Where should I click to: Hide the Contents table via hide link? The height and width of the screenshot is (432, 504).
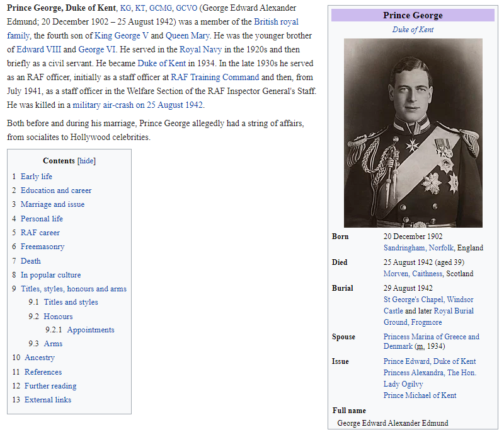[86, 161]
